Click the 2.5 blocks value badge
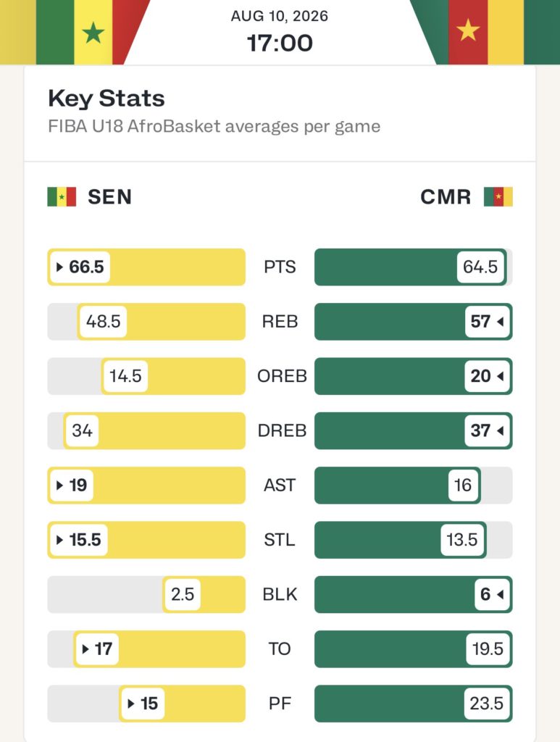This screenshot has height=742, width=560. coord(183,594)
